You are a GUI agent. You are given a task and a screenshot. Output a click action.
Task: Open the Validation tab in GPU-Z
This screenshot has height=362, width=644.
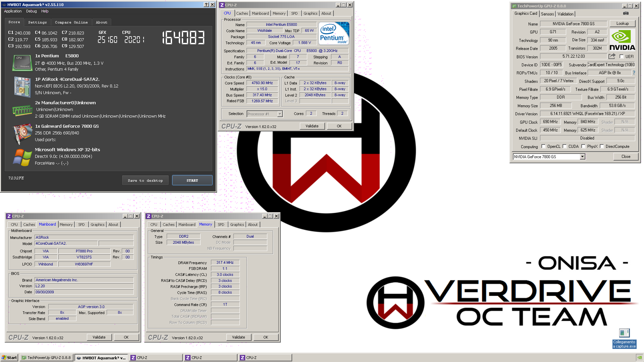tap(566, 14)
